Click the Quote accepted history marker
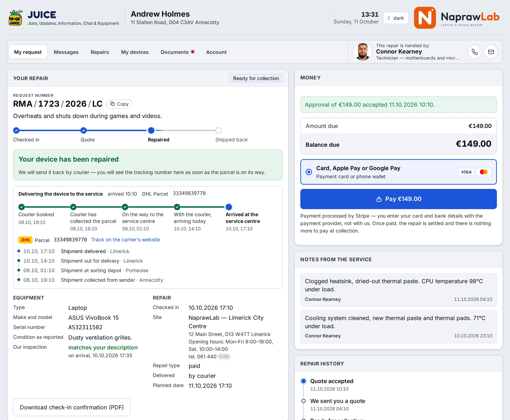The width and height of the screenshot is (510, 420). pyautogui.click(x=304, y=381)
